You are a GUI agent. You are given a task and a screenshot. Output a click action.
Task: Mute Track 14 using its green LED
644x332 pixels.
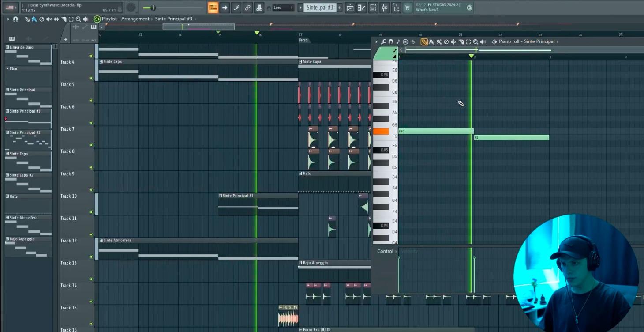[x=91, y=301]
